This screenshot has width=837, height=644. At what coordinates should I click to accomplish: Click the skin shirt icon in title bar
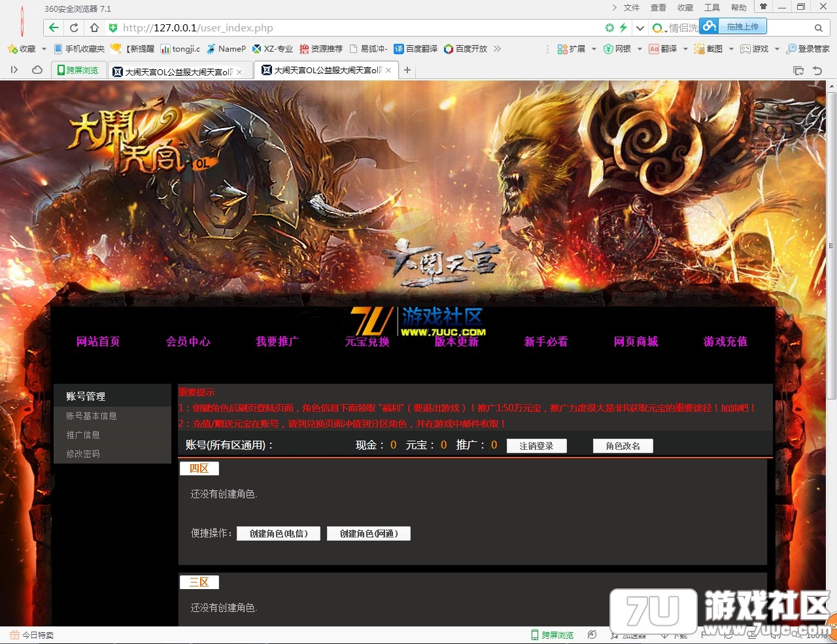[x=763, y=7]
